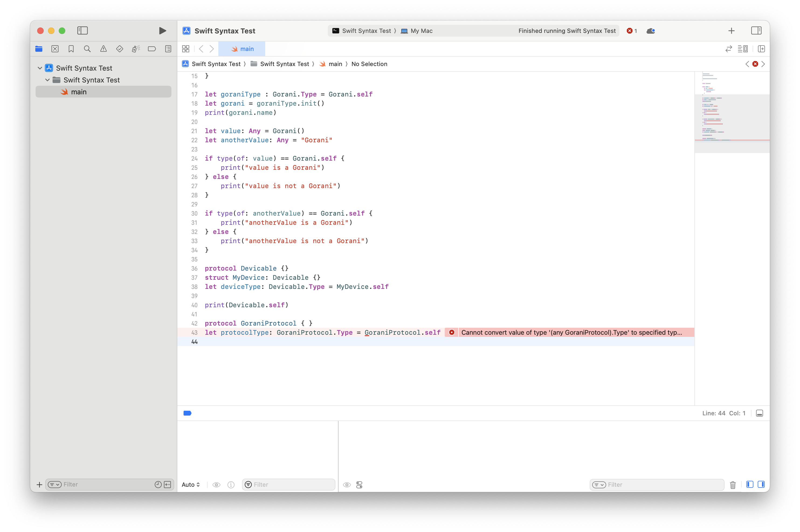Open the Test navigator diamond icon

(x=119, y=49)
